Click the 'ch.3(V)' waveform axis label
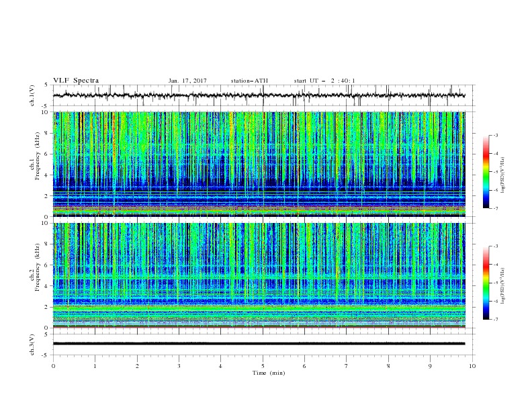The image size is (532, 411). click(32, 345)
